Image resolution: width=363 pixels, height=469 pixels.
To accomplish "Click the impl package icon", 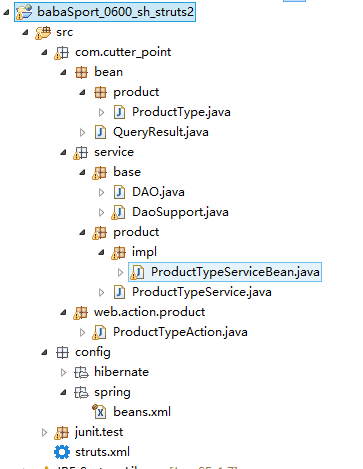I will [119, 253].
